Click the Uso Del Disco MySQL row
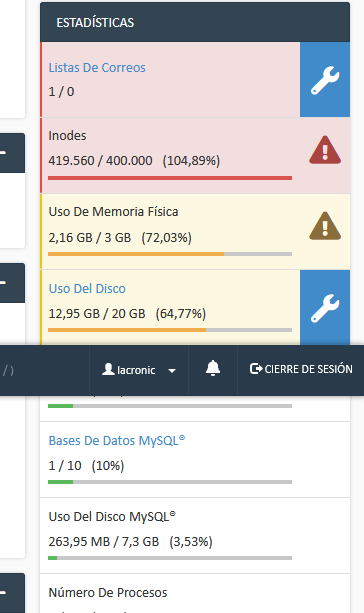364x613 pixels. 195,536
